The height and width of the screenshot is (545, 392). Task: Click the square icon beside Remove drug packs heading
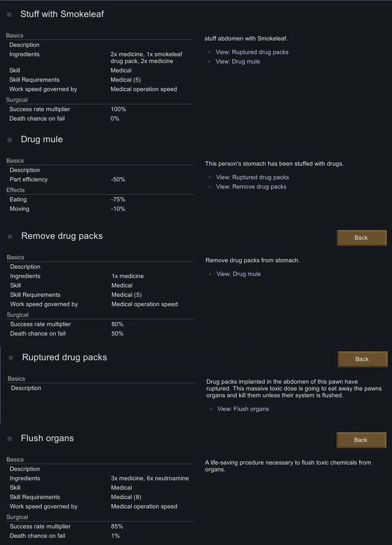pyautogui.click(x=10, y=236)
